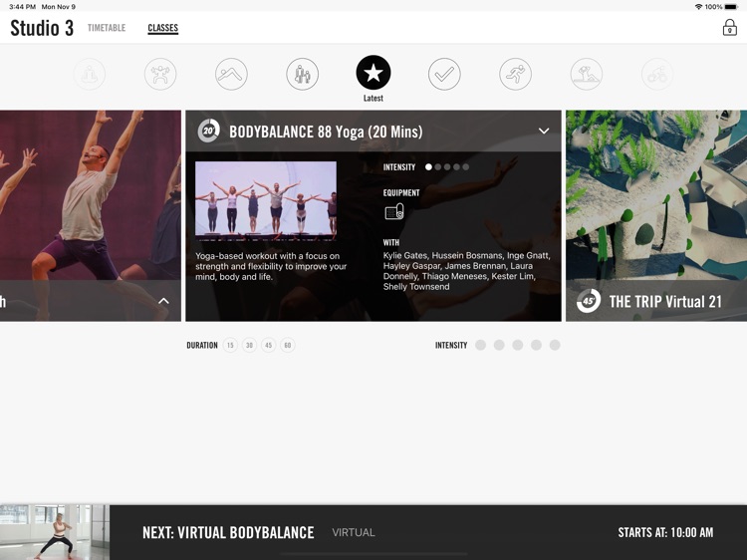
Task: Set intensity filter to level two
Action: (499, 345)
